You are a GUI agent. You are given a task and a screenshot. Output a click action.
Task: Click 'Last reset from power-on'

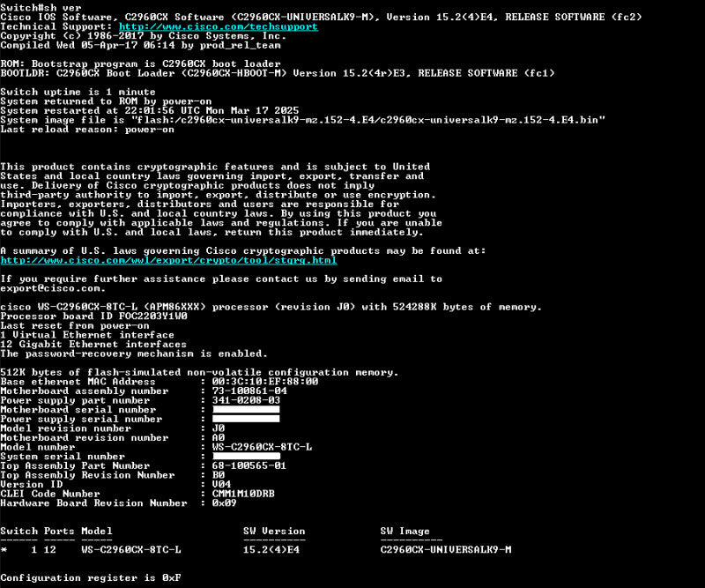75,325
